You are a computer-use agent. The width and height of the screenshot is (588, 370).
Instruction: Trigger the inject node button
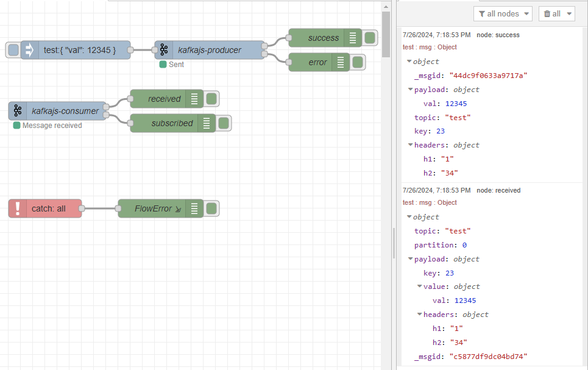(x=13, y=50)
